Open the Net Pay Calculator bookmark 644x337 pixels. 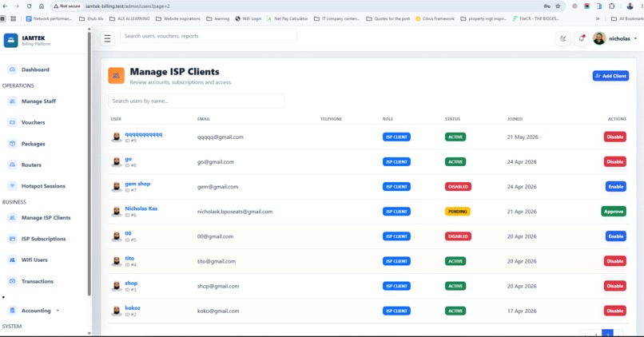[287, 18]
